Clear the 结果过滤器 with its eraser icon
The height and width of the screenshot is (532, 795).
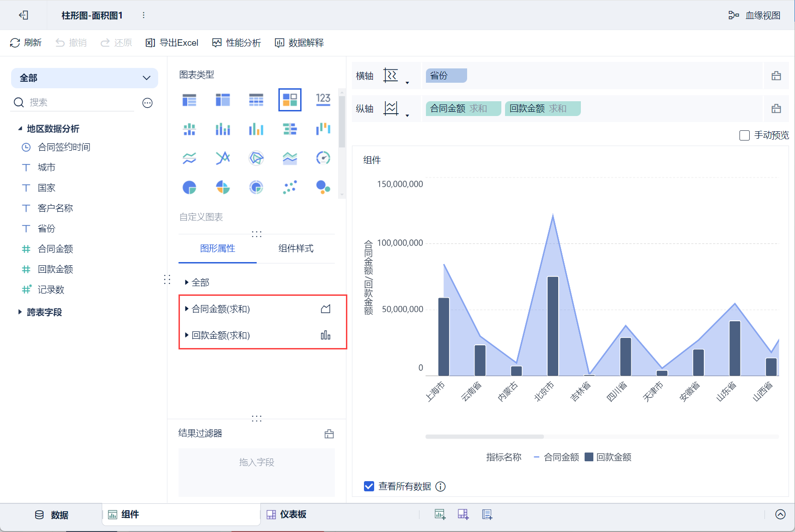[x=329, y=434]
